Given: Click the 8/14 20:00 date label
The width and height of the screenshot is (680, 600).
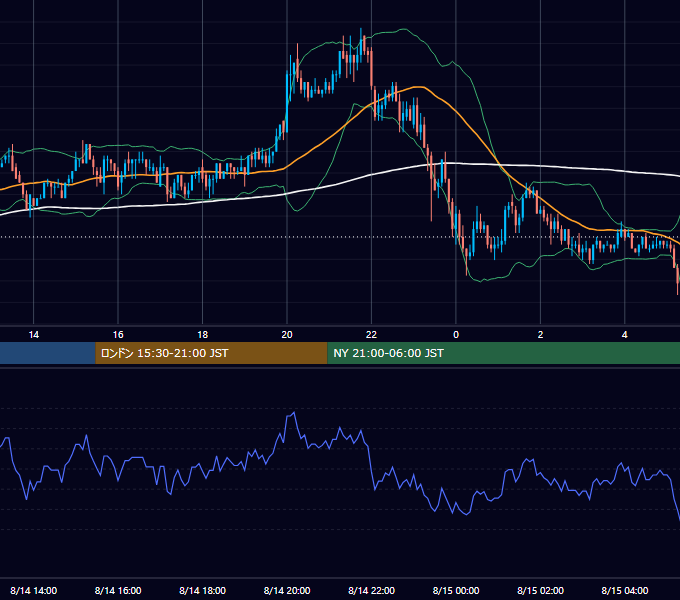Looking at the screenshot, I should [x=287, y=590].
